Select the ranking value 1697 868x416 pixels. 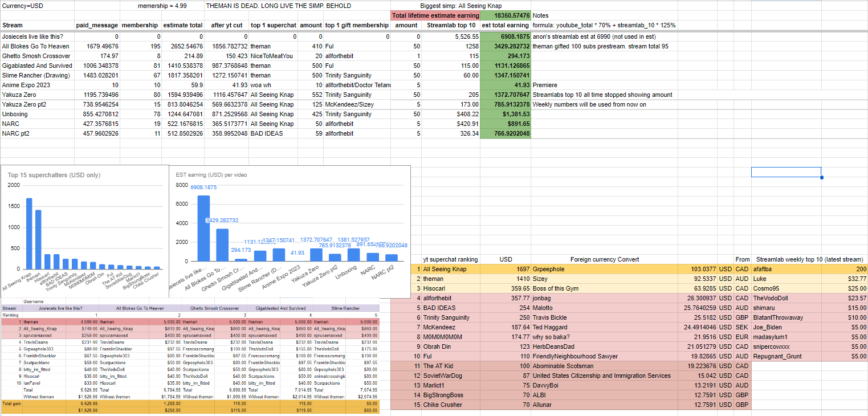pyautogui.click(x=506, y=269)
